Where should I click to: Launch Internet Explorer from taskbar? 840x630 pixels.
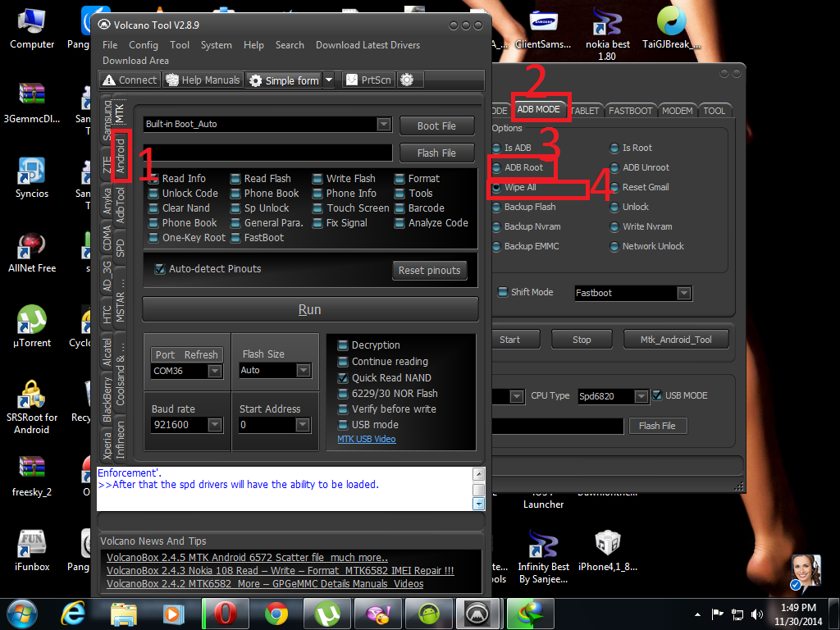pos(73,614)
